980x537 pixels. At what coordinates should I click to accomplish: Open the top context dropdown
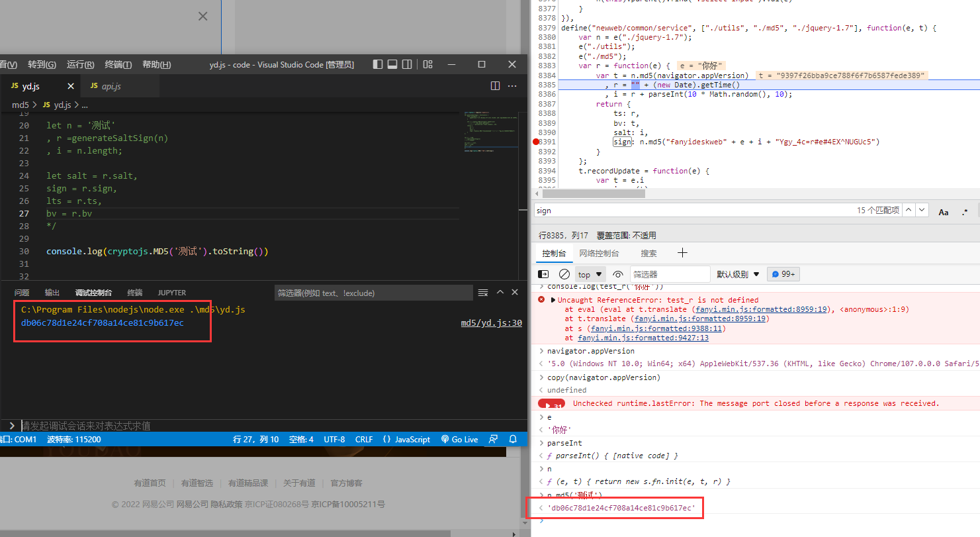click(x=590, y=274)
